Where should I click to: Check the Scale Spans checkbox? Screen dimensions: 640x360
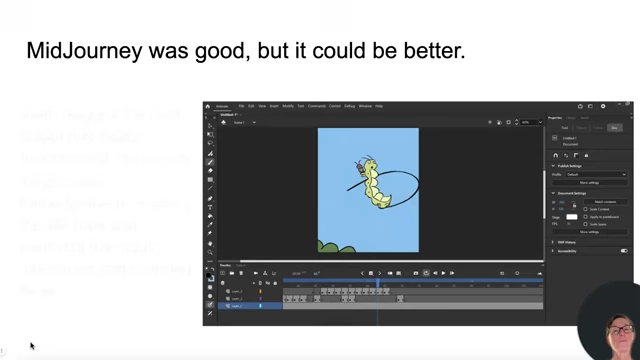[585, 224]
